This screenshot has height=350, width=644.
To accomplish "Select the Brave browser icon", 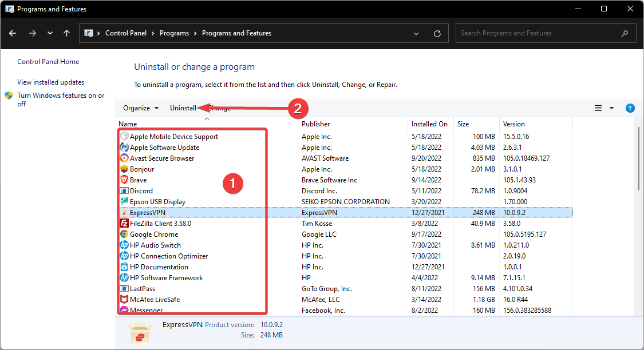I will (x=124, y=180).
